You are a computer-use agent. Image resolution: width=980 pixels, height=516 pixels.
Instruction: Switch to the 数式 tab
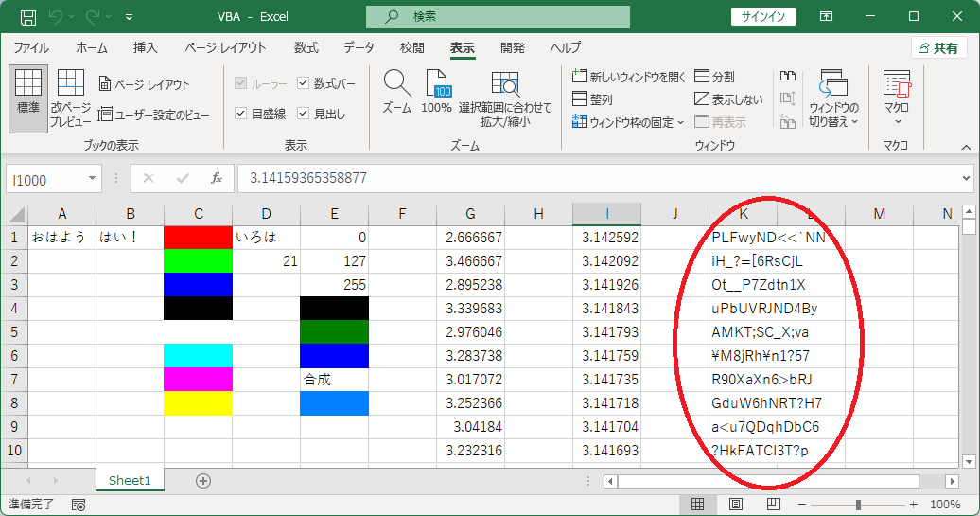[306, 48]
